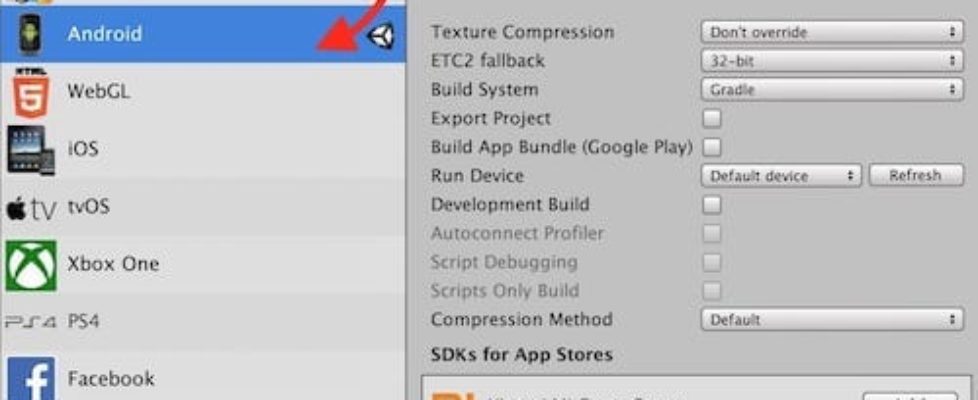The width and height of the screenshot is (978, 400).
Task: Toggle Build App Bundle (Google Play) checkbox
Action: [712, 148]
